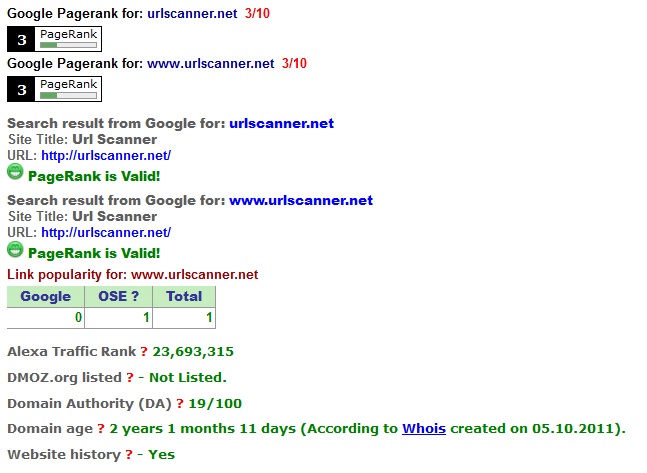The image size is (647, 473).
Task: Click the 3/10 score beside www.urlscanner.net
Action: 294,63
